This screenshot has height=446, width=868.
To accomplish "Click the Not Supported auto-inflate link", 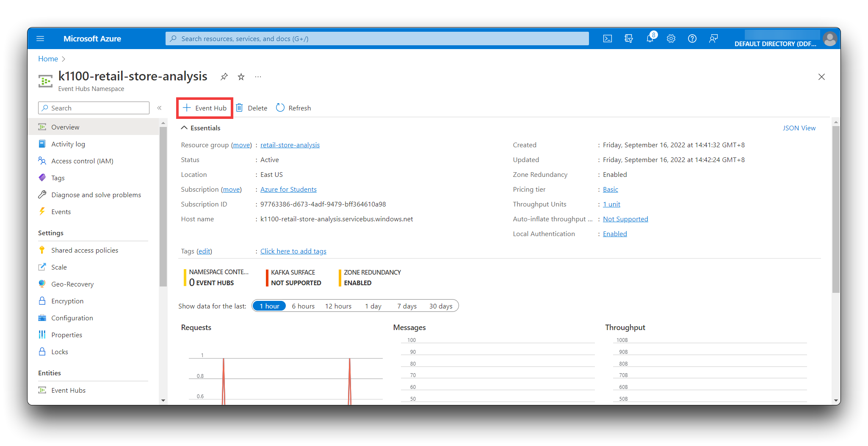I will [x=625, y=219].
